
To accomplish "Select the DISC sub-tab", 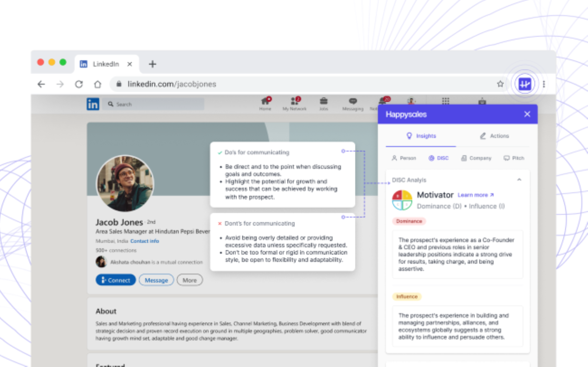I will click(x=439, y=158).
